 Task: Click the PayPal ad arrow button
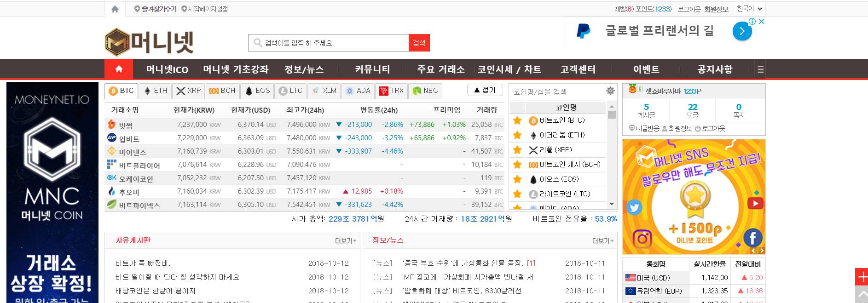(742, 31)
